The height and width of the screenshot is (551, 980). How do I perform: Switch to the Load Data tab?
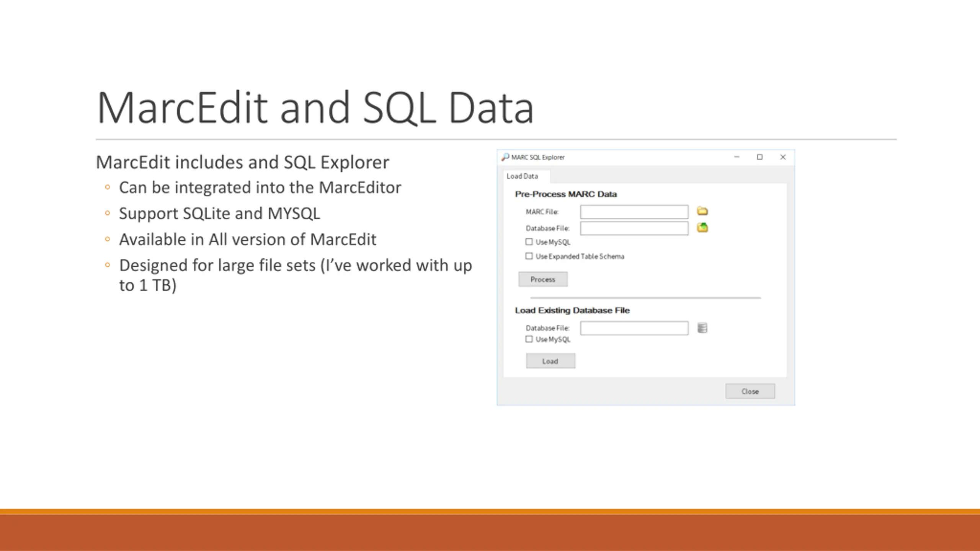click(x=523, y=176)
